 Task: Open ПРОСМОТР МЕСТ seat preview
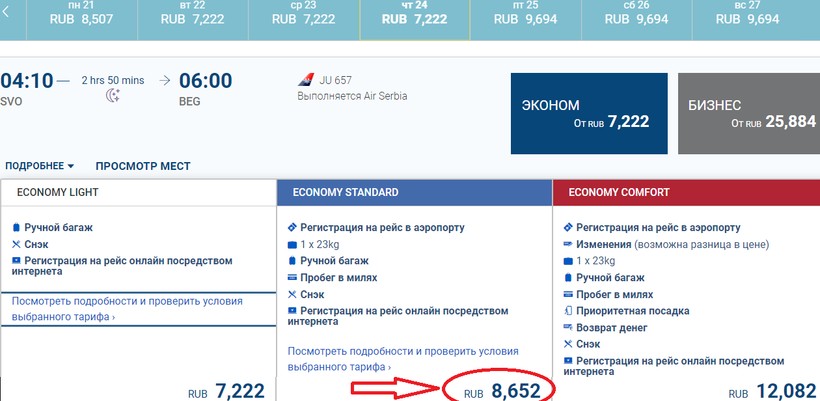click(x=143, y=166)
